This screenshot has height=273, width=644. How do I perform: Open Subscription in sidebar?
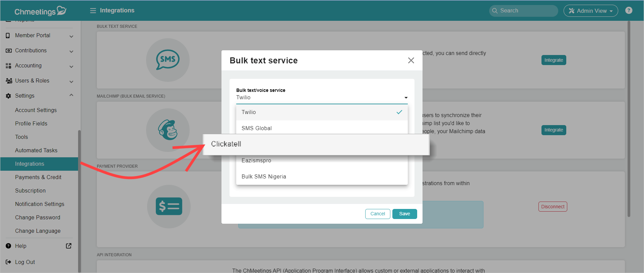point(30,191)
